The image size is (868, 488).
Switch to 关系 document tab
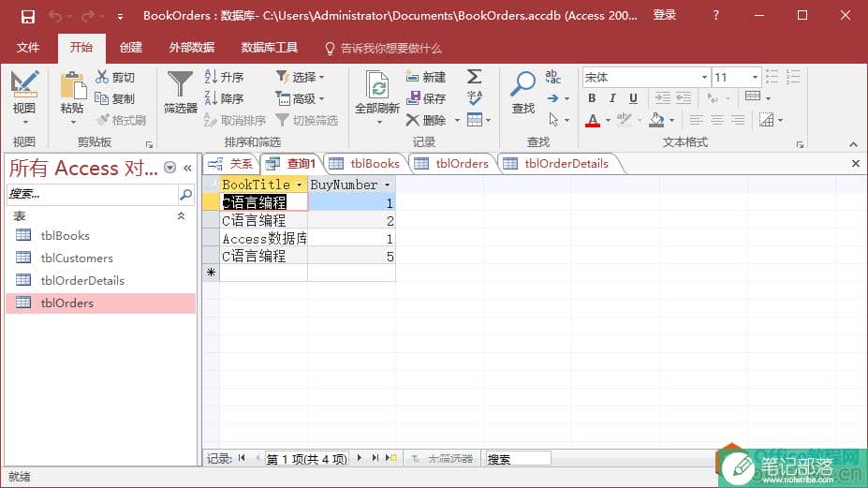[231, 163]
